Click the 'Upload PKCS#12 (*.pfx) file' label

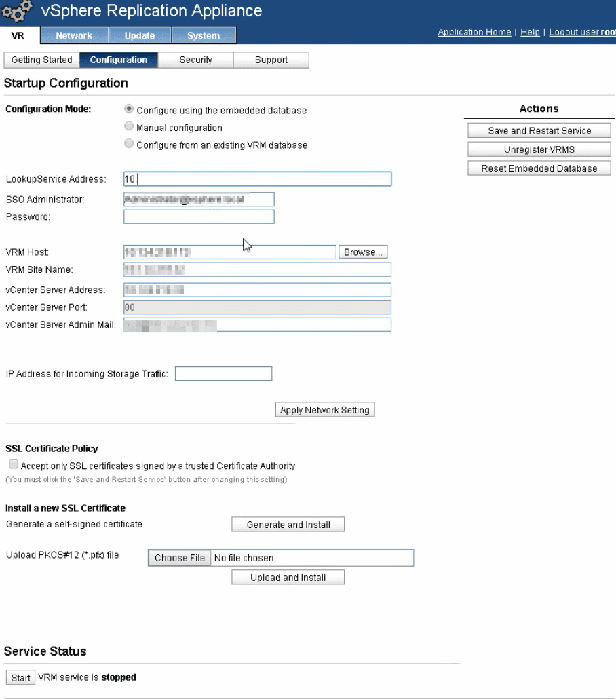62,555
